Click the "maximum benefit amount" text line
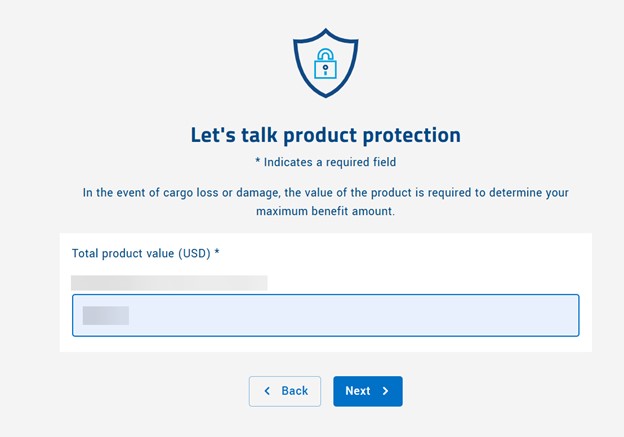The image size is (624, 437). click(x=325, y=211)
